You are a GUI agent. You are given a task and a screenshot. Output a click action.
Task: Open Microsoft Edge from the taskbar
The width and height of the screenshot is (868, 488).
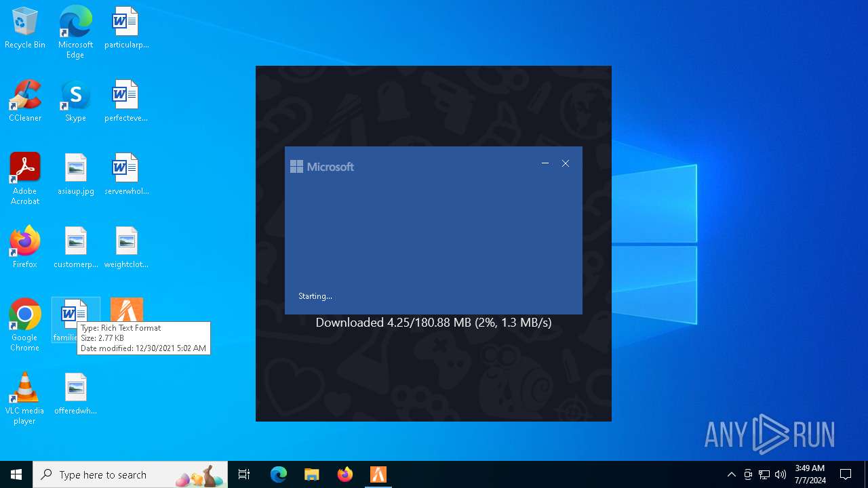click(279, 474)
